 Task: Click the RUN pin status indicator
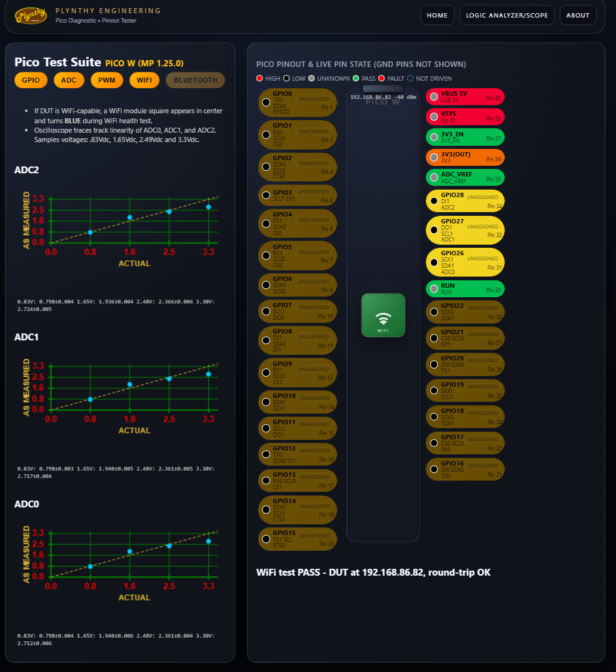(x=434, y=289)
